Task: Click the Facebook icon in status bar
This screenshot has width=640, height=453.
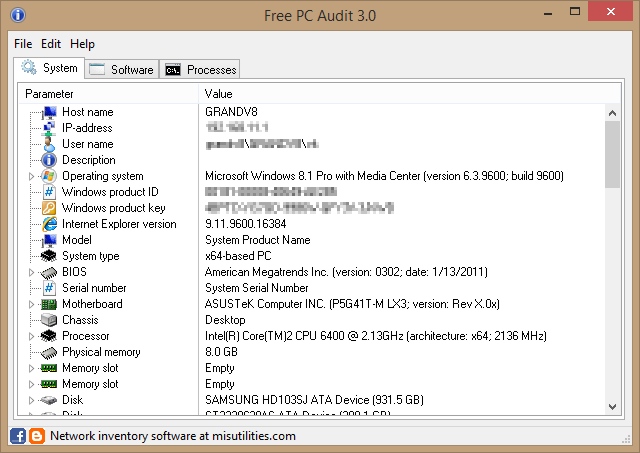Action: click(x=18, y=436)
